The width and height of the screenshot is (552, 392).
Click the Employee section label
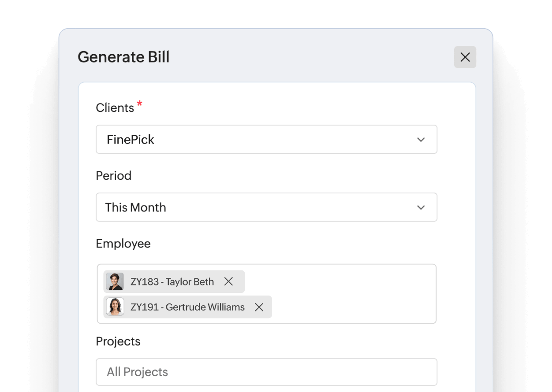coord(123,243)
